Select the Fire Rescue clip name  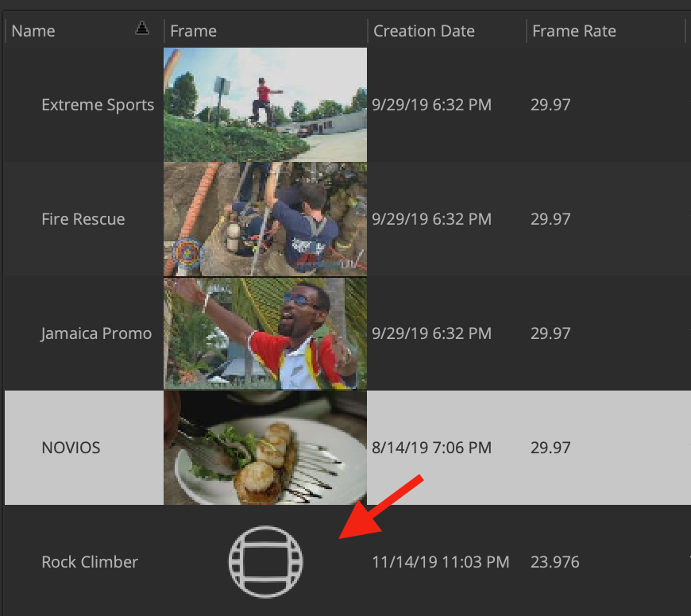[x=83, y=219]
